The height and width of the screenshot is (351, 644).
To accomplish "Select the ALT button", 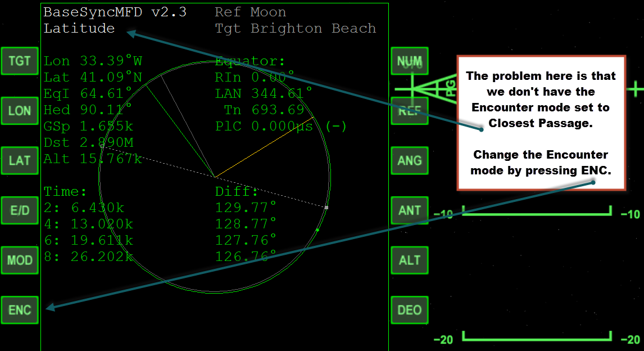I will click(410, 260).
